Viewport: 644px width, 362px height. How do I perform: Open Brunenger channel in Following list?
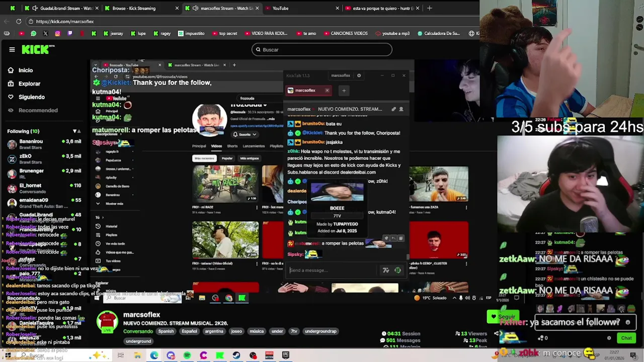pos(44,173)
